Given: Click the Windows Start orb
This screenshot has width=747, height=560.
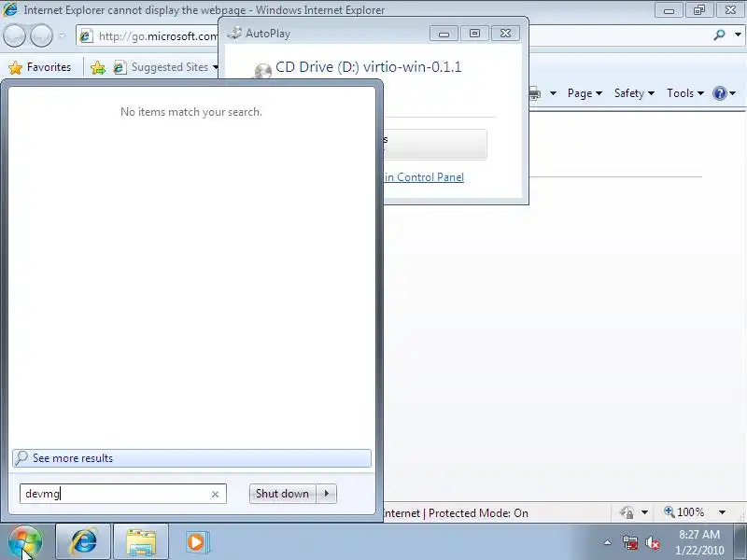Looking at the screenshot, I should pyautogui.click(x=25, y=542).
